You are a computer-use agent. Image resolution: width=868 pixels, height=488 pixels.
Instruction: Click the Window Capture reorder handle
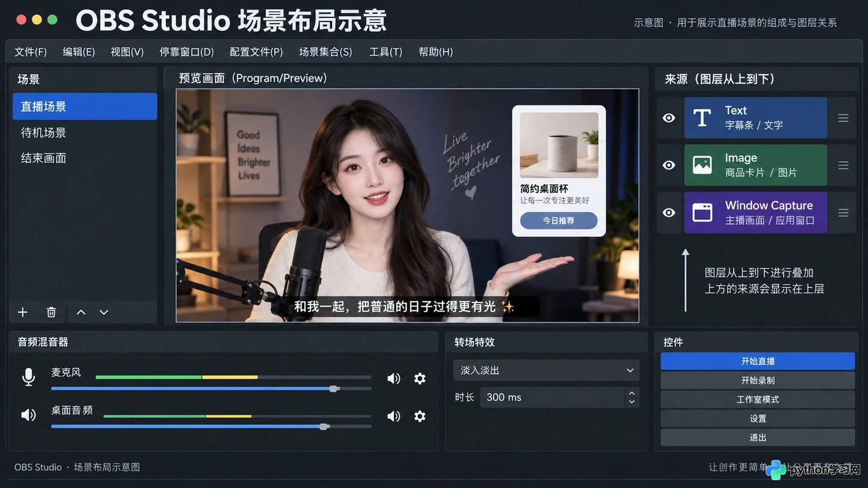843,213
